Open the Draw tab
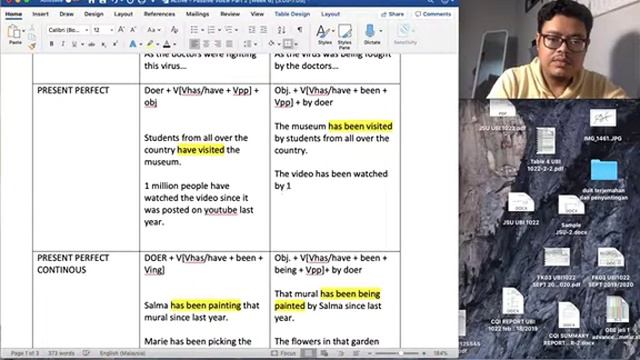This screenshot has height=360, width=640. tap(67, 14)
